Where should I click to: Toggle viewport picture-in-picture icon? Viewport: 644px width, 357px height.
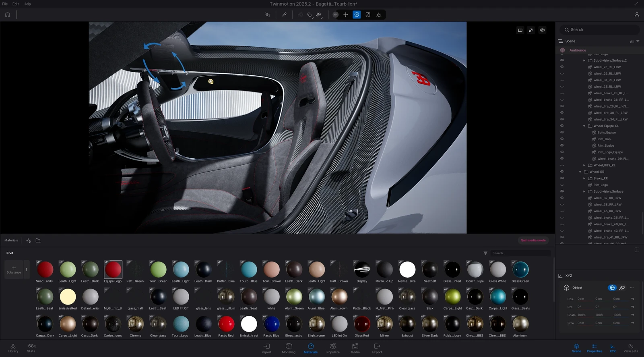tap(520, 30)
